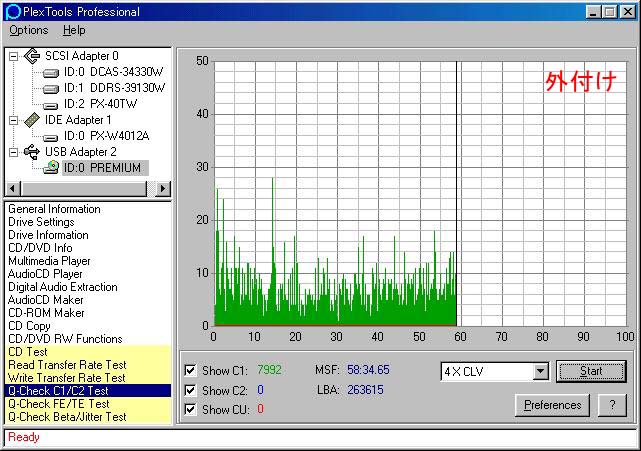Minimize the PlexTools Professional window
641x451 pixels.
click(x=594, y=12)
